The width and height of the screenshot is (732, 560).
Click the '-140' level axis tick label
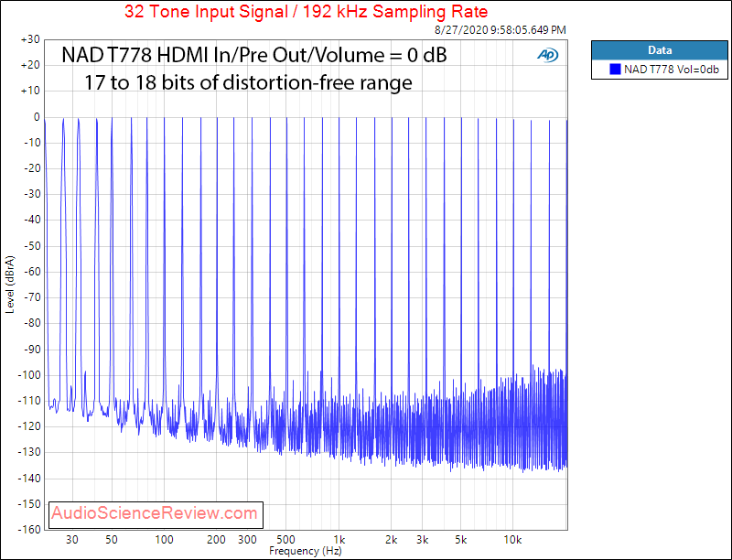pos(29,479)
